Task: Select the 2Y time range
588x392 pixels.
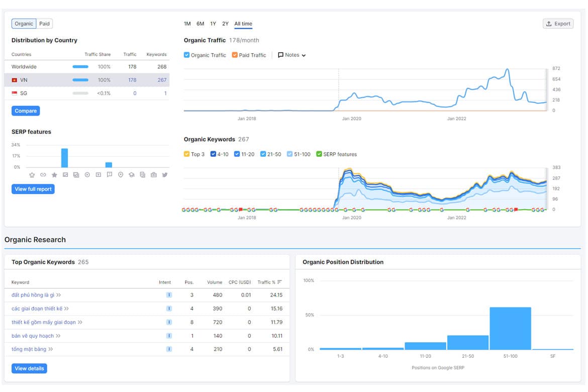Action: (x=225, y=24)
